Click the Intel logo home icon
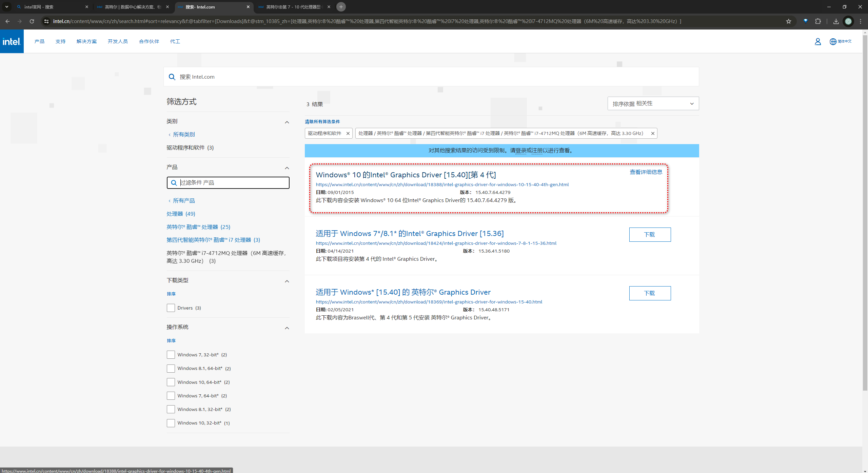The height and width of the screenshot is (473, 868). [x=12, y=41]
